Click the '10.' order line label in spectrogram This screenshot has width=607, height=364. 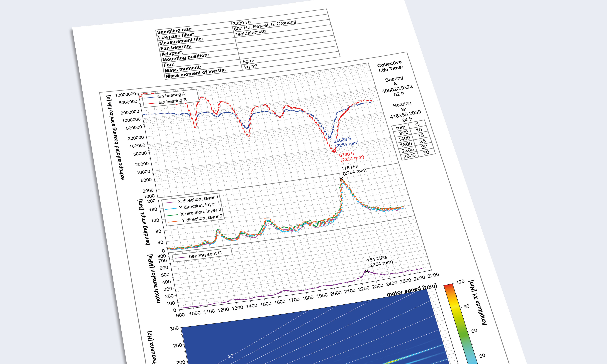tap(231, 356)
